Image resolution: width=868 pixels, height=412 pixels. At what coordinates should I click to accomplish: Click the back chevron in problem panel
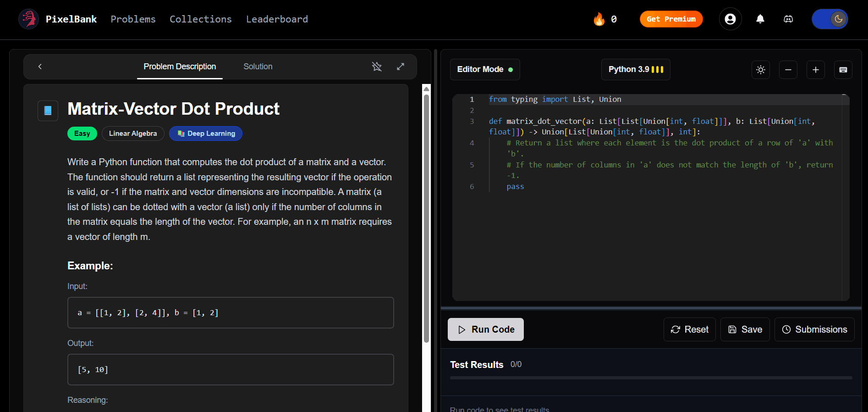[x=40, y=67]
